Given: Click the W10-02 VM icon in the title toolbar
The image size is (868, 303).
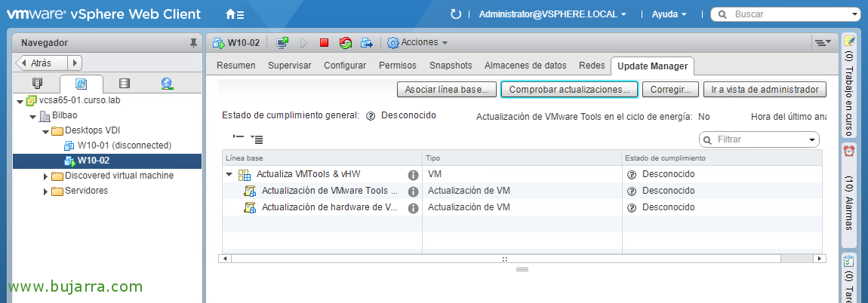Looking at the screenshot, I should point(219,42).
